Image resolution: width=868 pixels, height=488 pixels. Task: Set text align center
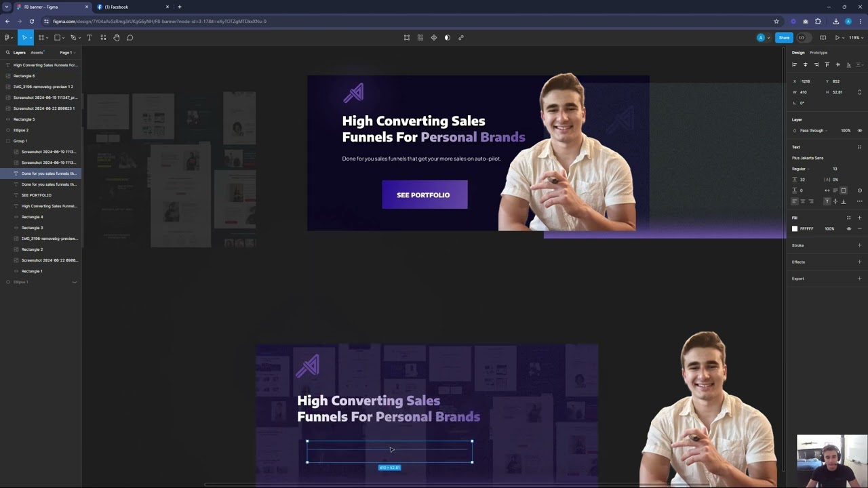(803, 201)
